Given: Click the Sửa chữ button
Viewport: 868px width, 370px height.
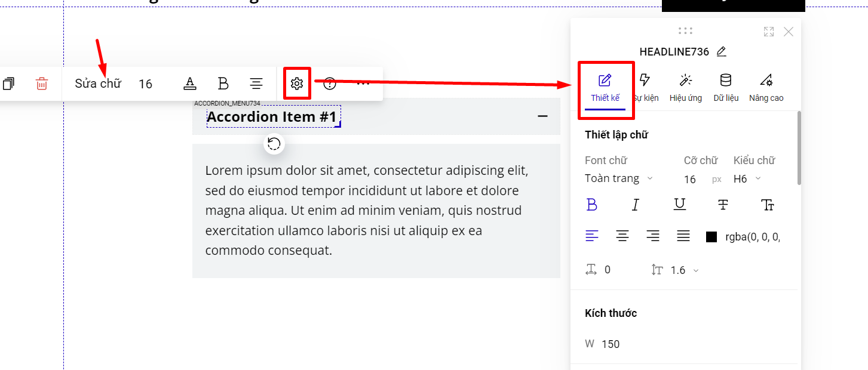Looking at the screenshot, I should pyautogui.click(x=98, y=84).
